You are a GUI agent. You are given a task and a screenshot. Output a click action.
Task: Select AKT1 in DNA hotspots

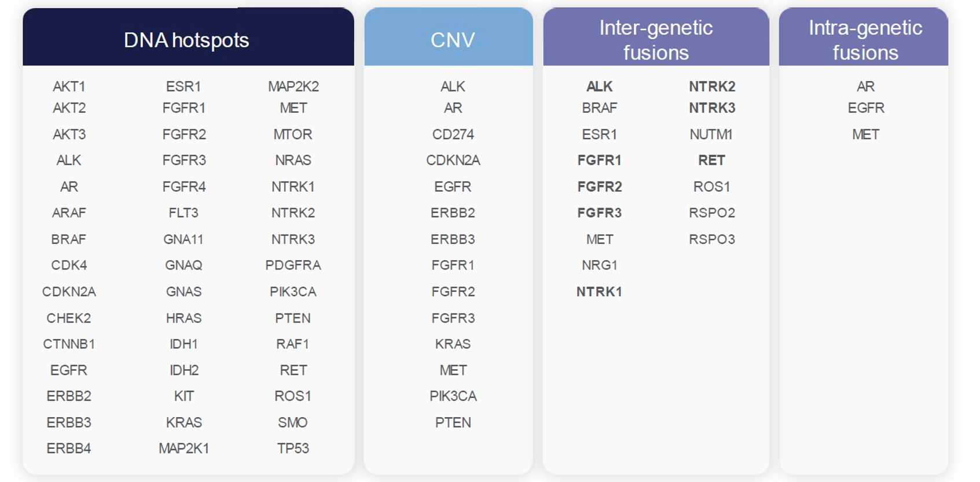click(69, 86)
